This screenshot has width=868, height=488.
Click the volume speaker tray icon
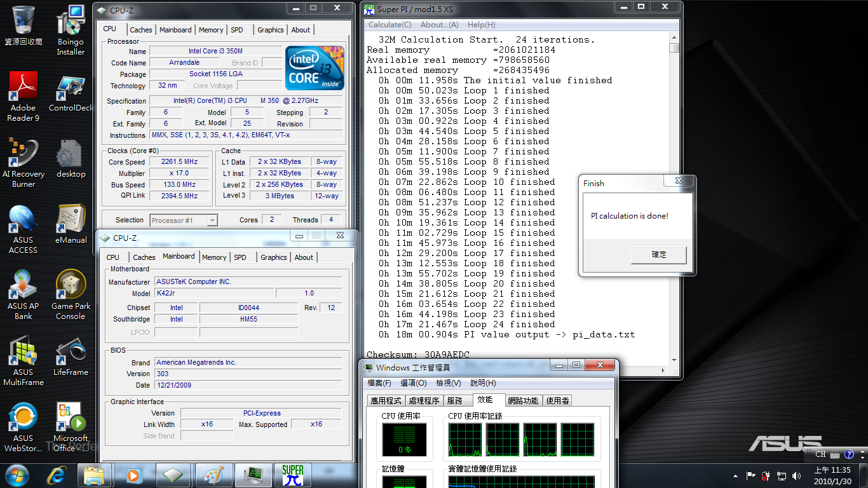coord(797,475)
